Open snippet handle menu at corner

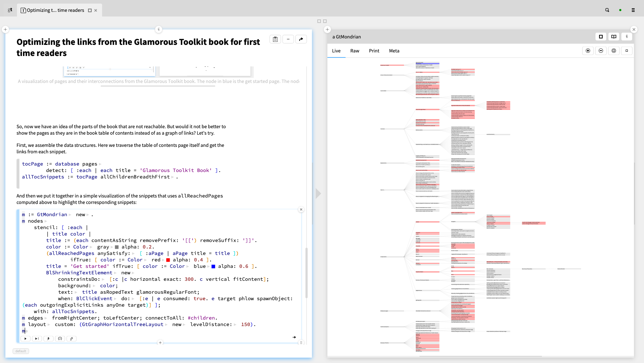coord(301,343)
